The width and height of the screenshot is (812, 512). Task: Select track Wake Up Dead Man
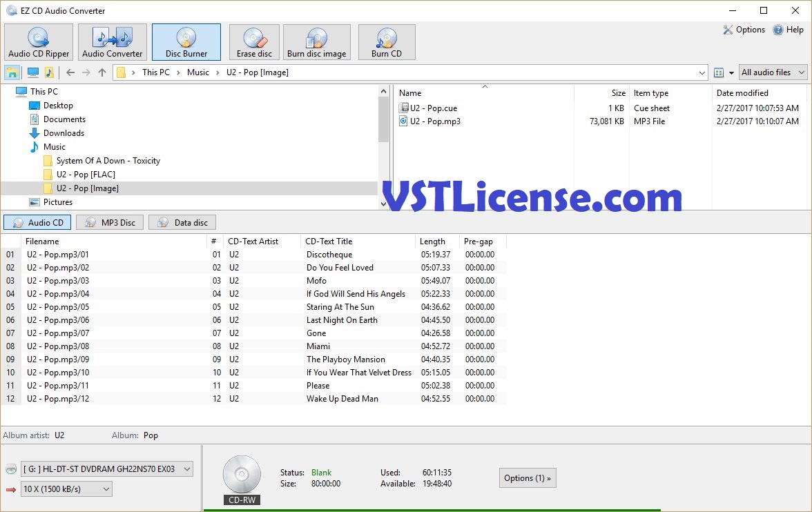[x=342, y=399]
